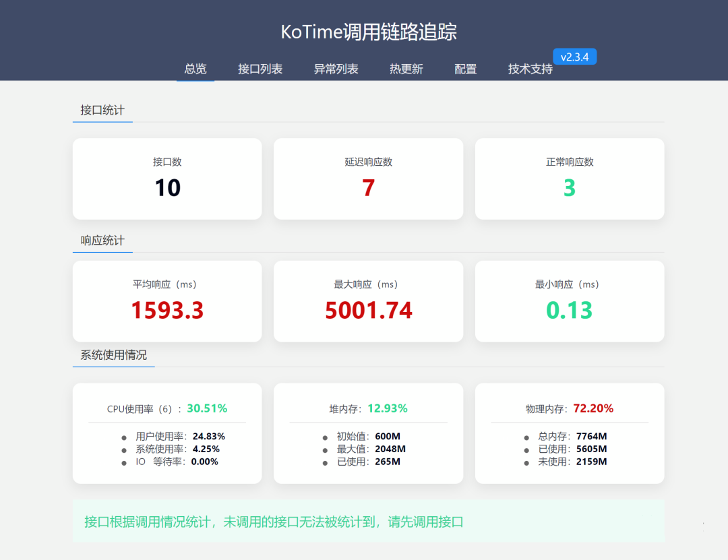This screenshot has width=728, height=560.
Task: Select the 延迟响应数 card showing 7
Action: pyautogui.click(x=368, y=179)
